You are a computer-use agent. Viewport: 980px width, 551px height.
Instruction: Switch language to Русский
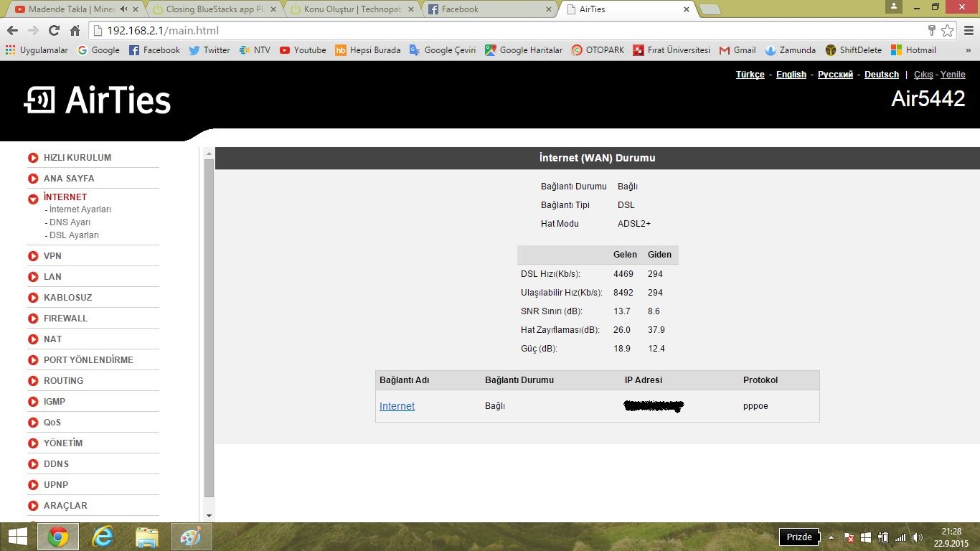pos(836,75)
